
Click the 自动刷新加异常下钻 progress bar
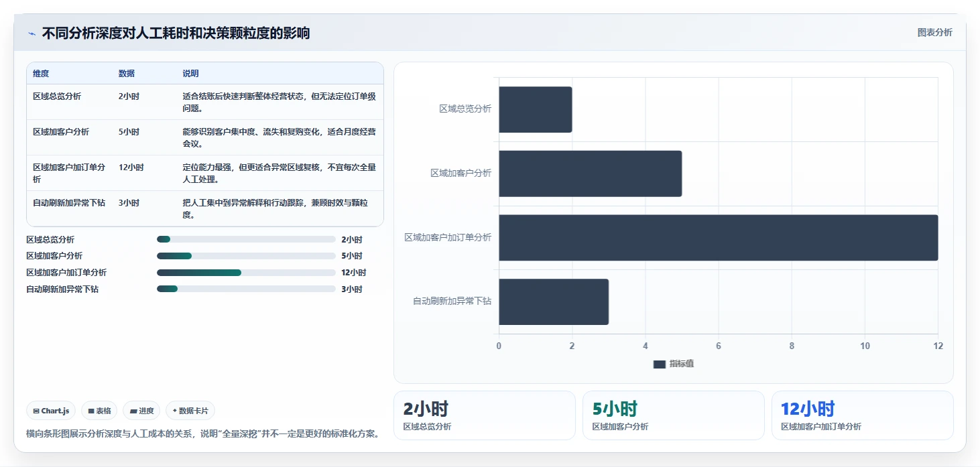(x=246, y=289)
